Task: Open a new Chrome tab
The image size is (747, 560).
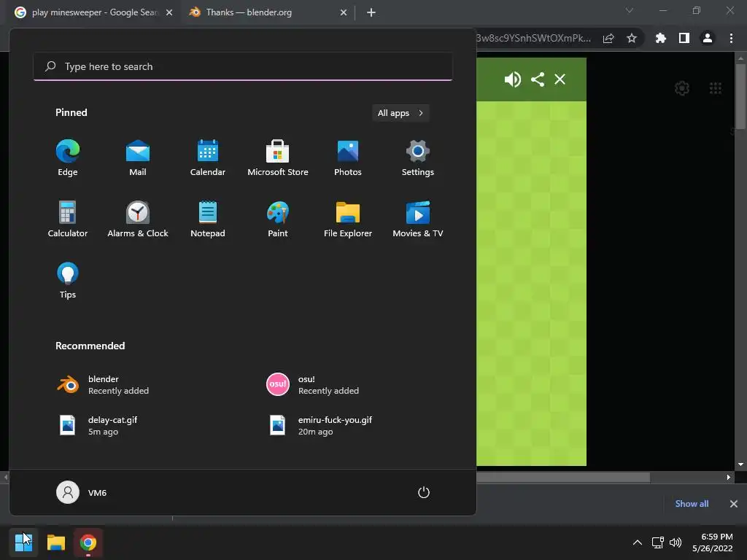Action: (x=371, y=12)
